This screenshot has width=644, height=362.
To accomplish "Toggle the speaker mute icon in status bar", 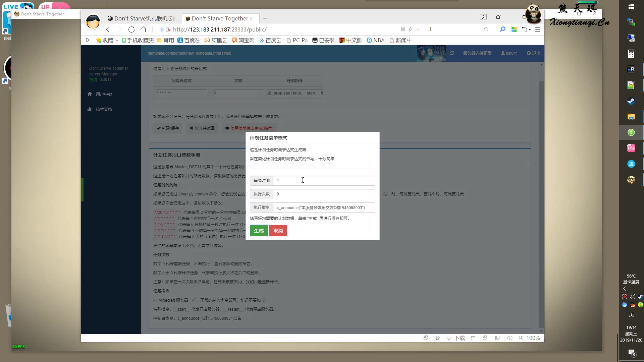I will tap(509, 338).
